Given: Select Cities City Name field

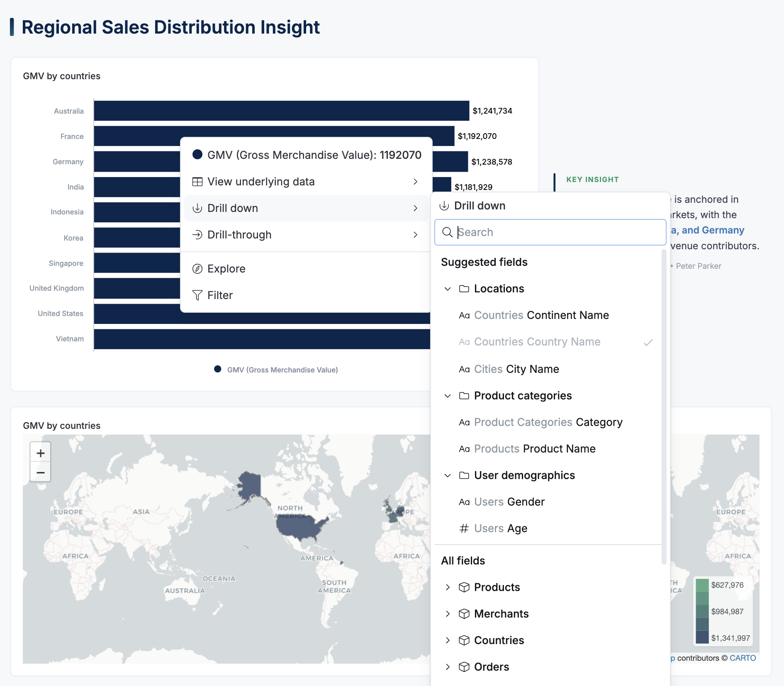Looking at the screenshot, I should (x=516, y=369).
